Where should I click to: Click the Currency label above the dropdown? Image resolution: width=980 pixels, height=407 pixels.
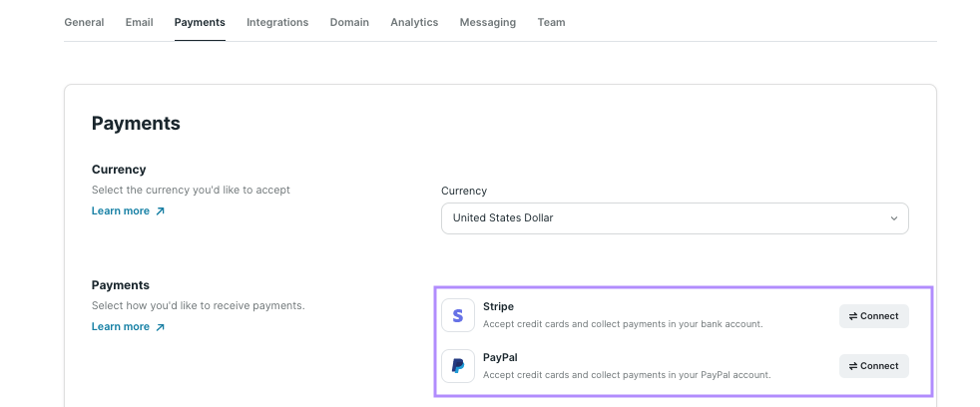tap(464, 191)
